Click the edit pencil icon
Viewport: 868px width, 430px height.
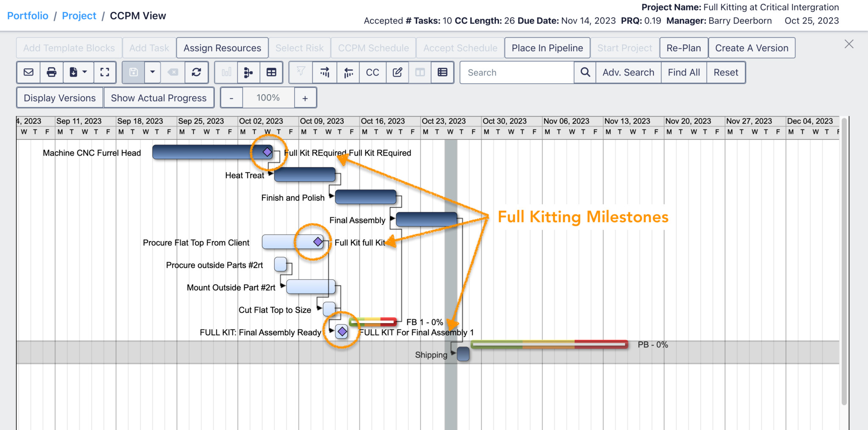(397, 73)
